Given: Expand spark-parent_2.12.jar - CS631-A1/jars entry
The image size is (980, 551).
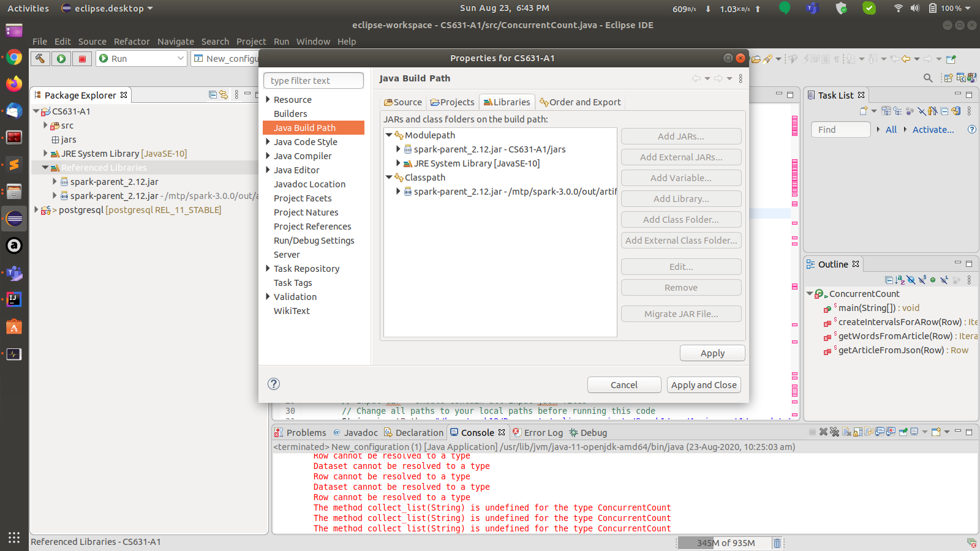Looking at the screenshot, I should point(398,149).
